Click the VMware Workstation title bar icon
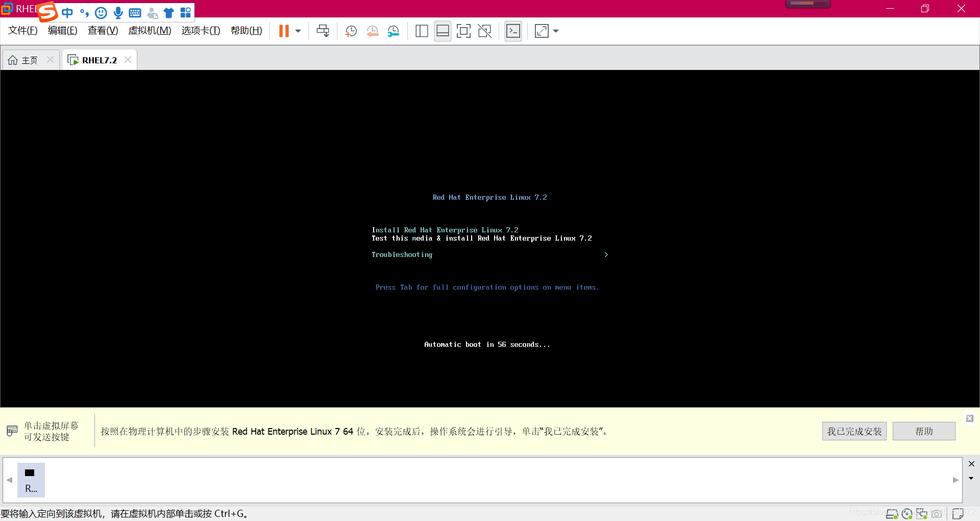The width and height of the screenshot is (980, 521). (7, 9)
